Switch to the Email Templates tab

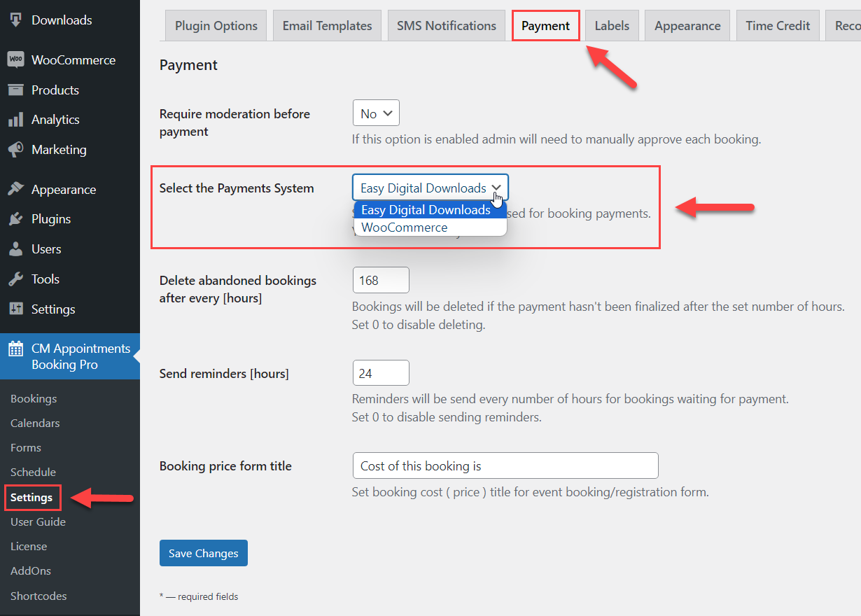point(327,26)
